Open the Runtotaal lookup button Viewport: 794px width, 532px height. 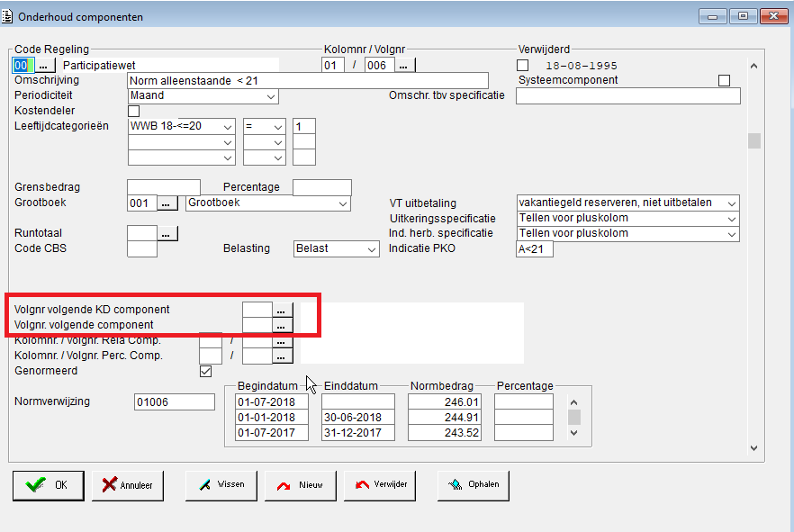tap(167, 234)
